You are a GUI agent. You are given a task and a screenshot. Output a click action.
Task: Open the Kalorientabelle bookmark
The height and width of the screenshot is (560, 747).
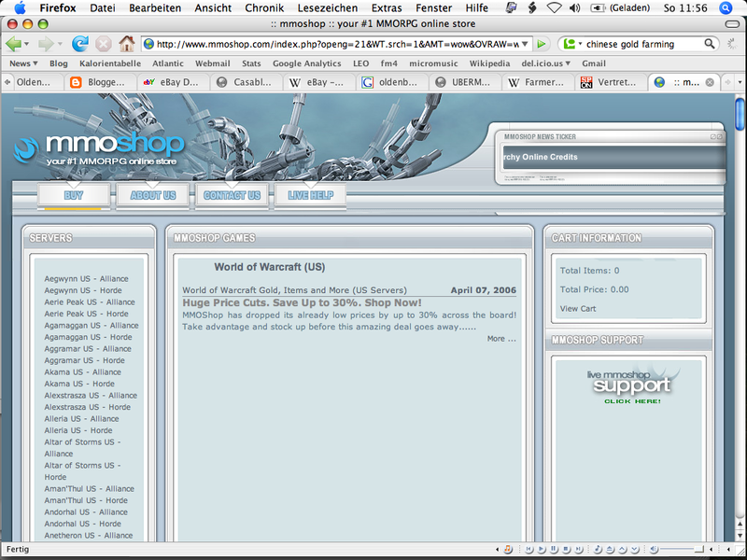point(110,63)
